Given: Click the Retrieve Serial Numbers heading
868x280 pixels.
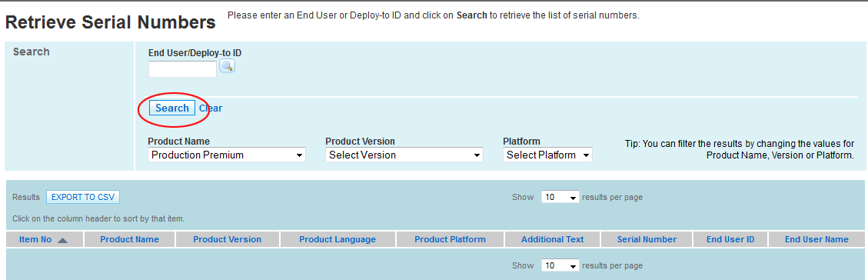Looking at the screenshot, I should (x=110, y=22).
